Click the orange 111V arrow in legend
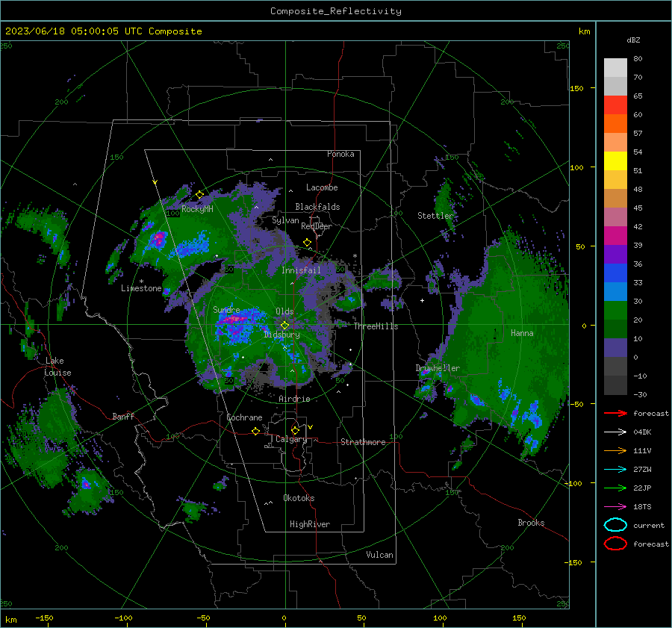This screenshot has width=672, height=628. tap(615, 450)
